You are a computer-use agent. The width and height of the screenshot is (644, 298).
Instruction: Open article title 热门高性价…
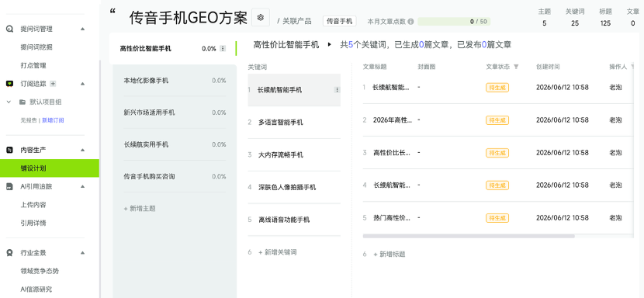(391, 217)
